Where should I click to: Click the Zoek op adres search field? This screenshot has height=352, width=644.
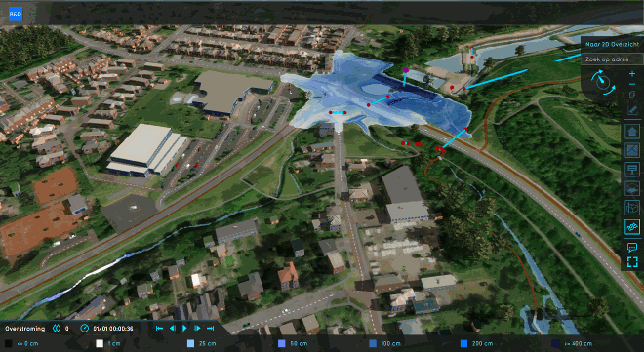tap(612, 59)
